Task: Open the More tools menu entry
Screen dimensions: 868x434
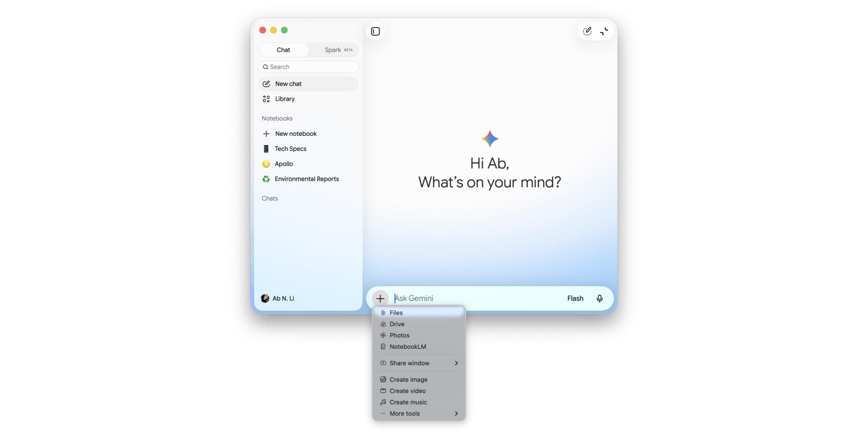Action: (419, 414)
